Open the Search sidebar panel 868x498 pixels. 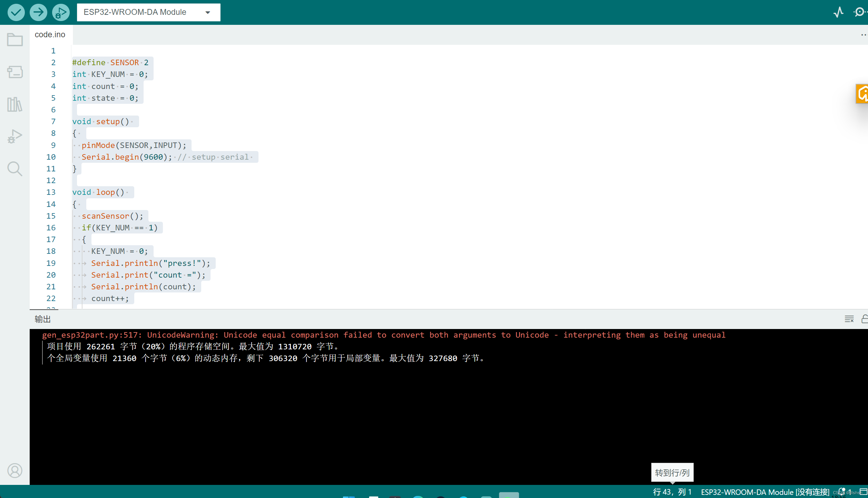click(15, 169)
